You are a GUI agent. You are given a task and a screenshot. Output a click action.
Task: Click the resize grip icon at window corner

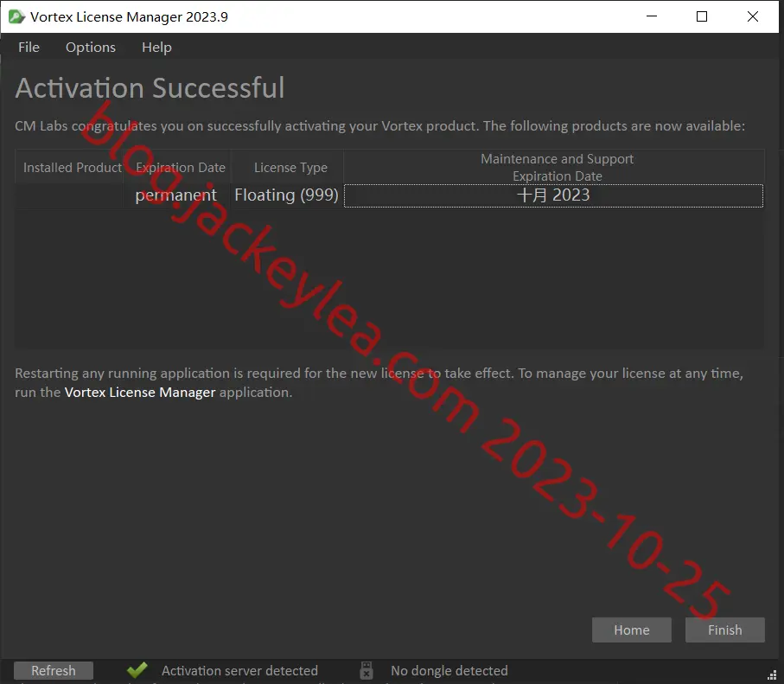[x=772, y=675]
